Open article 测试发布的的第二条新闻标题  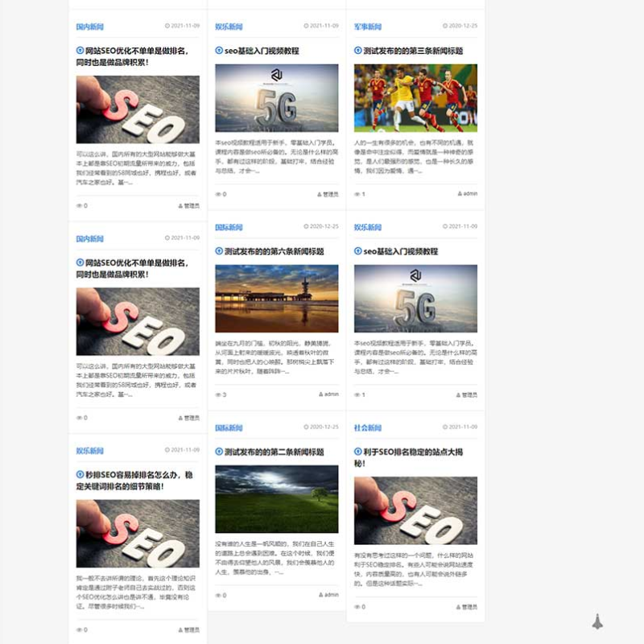click(274, 452)
